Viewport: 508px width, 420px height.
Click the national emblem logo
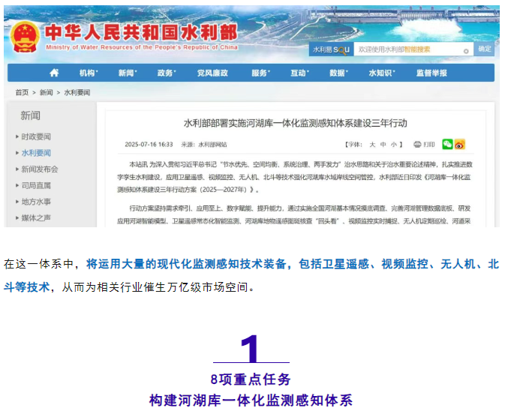coord(26,36)
